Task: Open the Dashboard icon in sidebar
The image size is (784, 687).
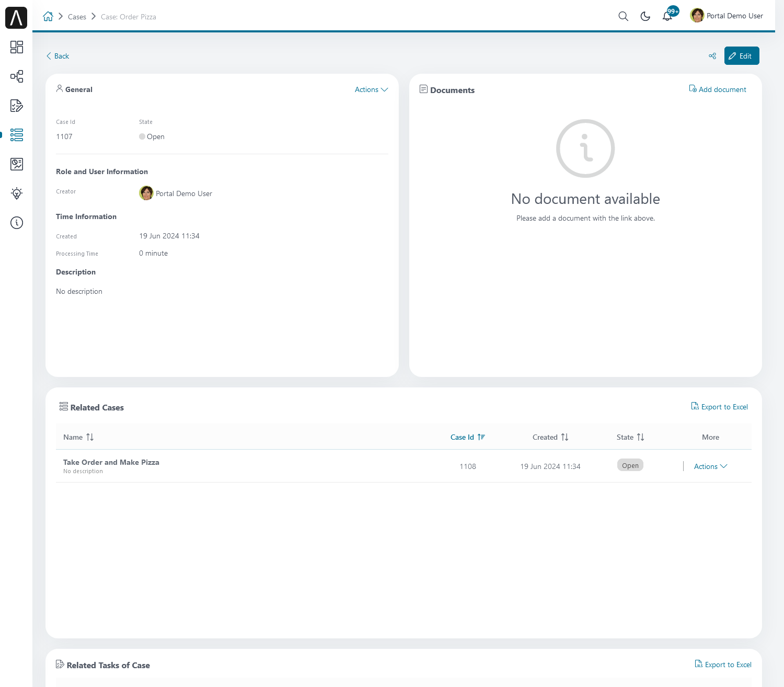Action: click(17, 47)
